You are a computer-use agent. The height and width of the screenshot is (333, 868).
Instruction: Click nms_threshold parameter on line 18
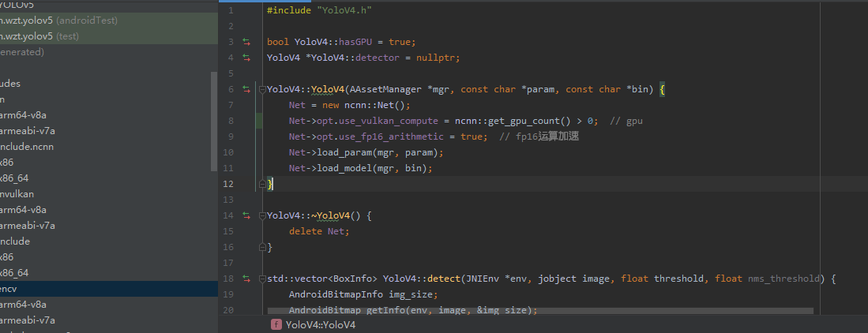click(783, 279)
